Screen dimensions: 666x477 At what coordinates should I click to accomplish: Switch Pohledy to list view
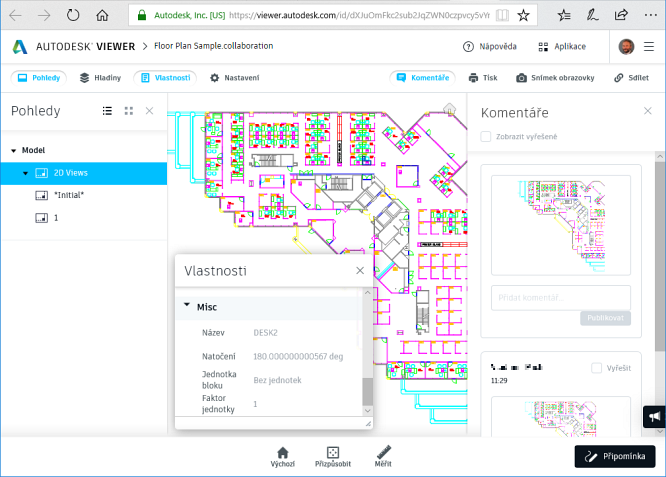point(107,111)
